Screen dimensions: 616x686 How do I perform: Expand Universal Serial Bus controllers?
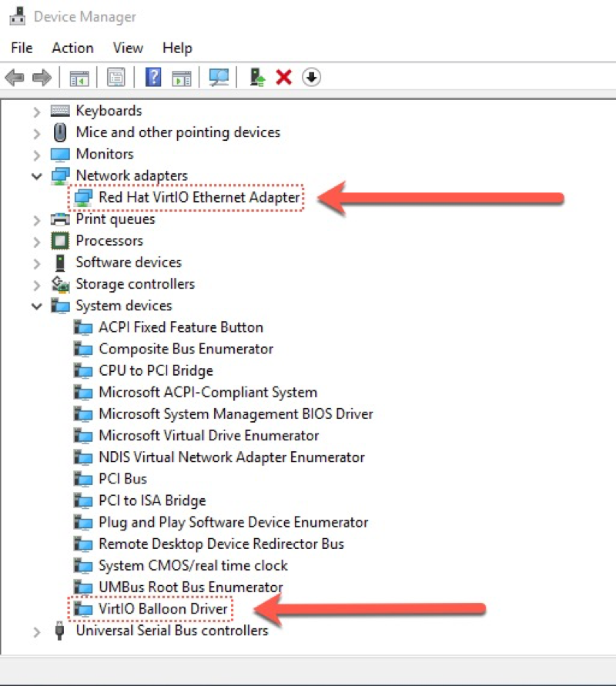[37, 632]
